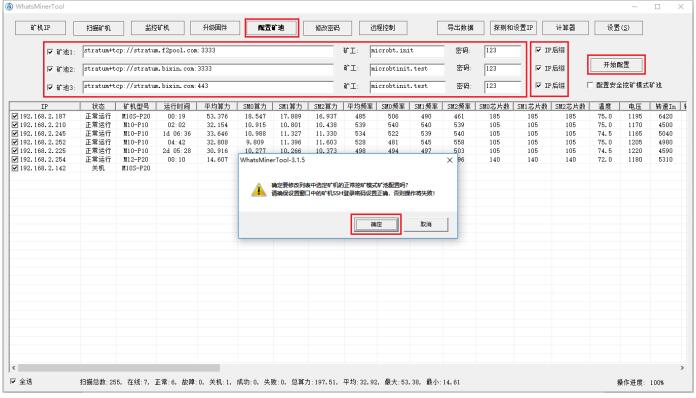Screen dimensions: 696x398
Task: Click the pool 3 password field
Action: pos(502,87)
